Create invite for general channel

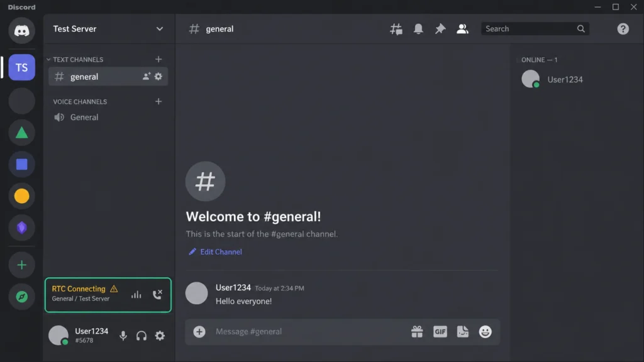coord(146,76)
